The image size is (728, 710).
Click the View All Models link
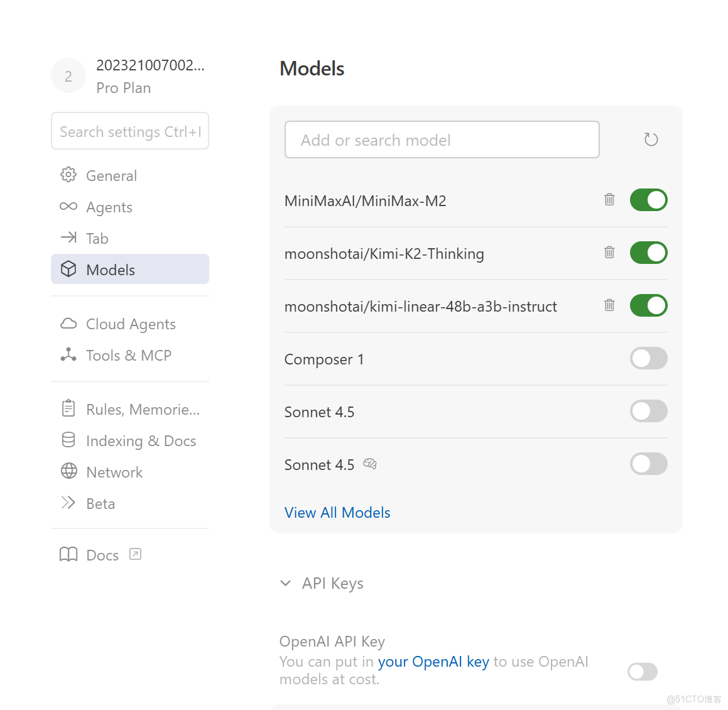click(337, 513)
